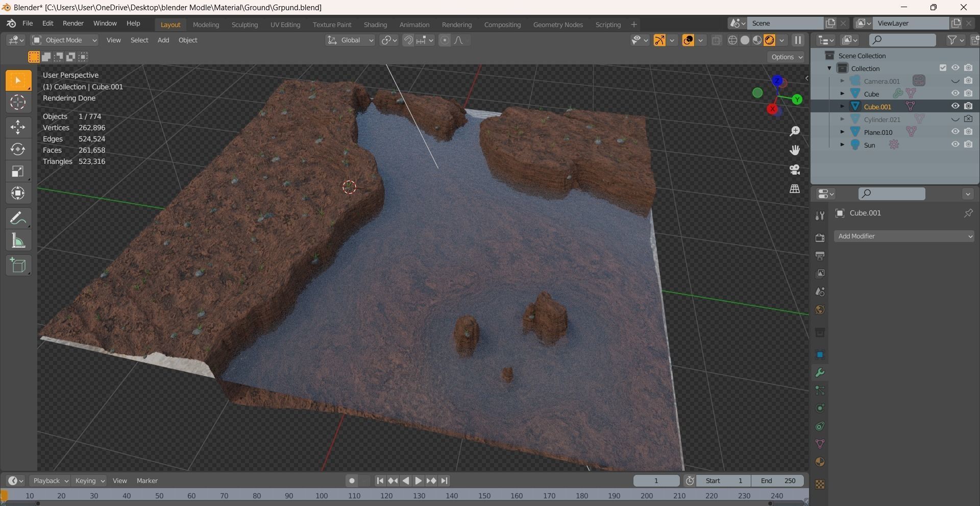Collapse the Collection tree item
The image size is (980, 506).
(829, 68)
